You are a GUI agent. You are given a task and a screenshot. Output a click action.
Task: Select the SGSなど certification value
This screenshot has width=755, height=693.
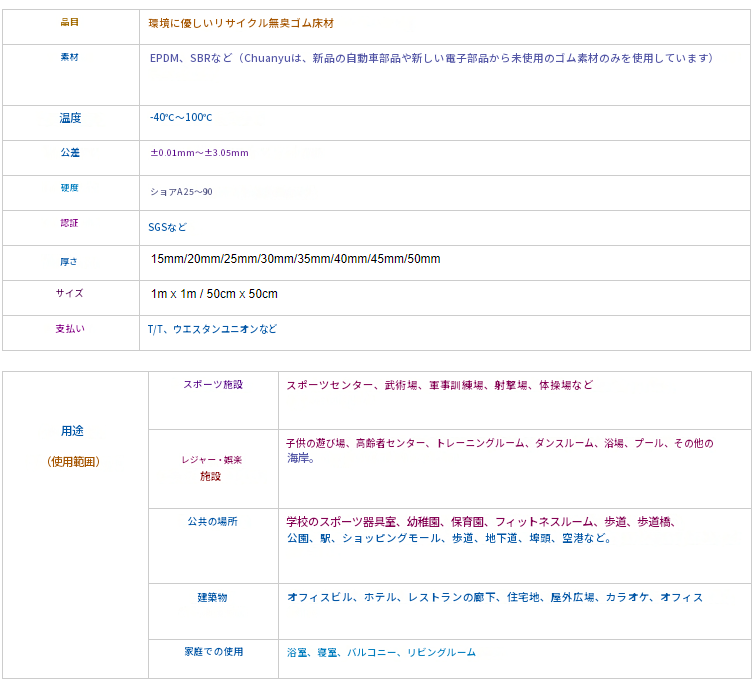[168, 227]
